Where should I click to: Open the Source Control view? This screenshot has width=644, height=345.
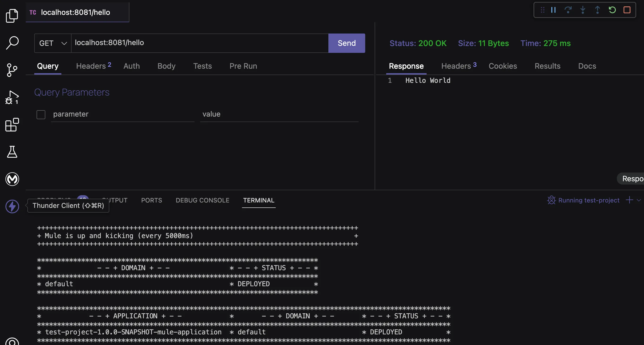pos(12,70)
